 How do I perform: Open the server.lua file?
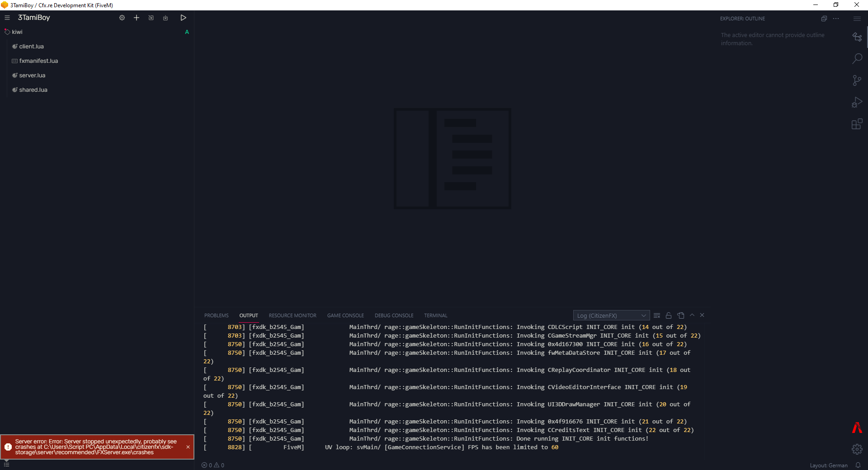(x=32, y=75)
